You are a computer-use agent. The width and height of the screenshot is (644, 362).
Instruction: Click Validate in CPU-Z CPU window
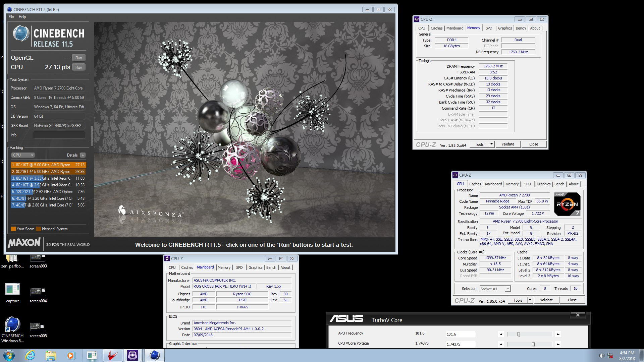click(546, 300)
